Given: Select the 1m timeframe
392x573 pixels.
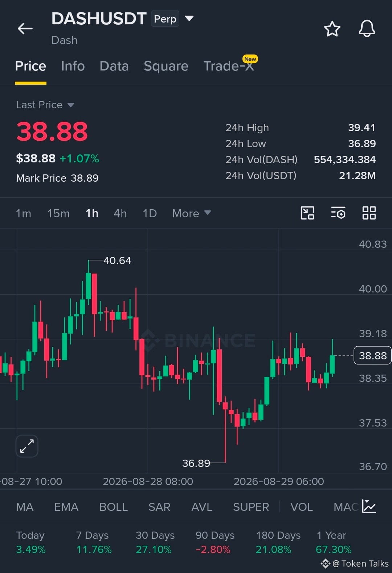Looking at the screenshot, I should coord(23,213).
